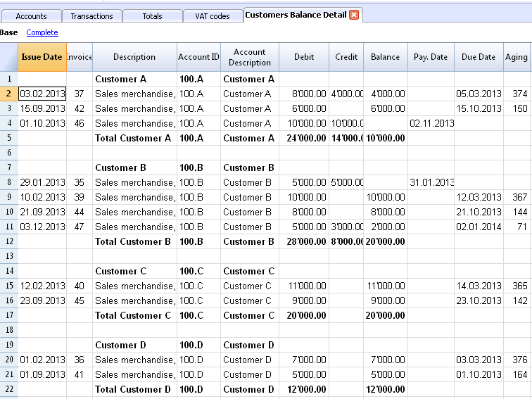Click the Account Description column header
Screen dimensions: 532x399
pos(250,57)
